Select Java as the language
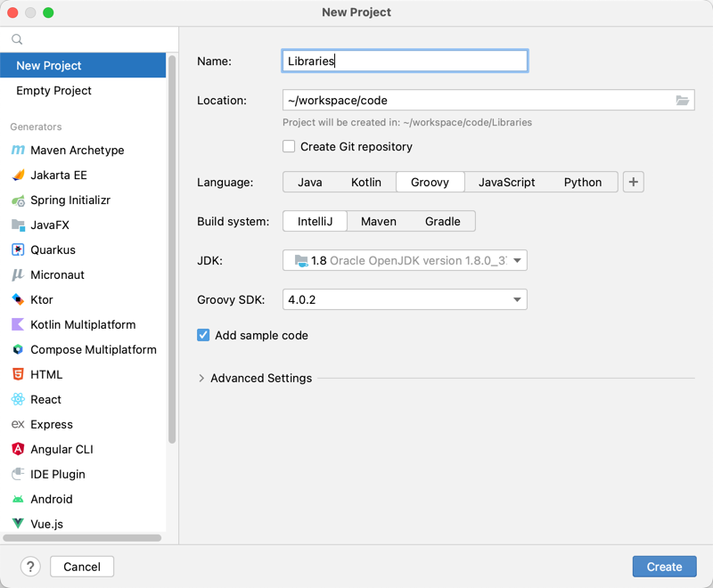 point(310,183)
